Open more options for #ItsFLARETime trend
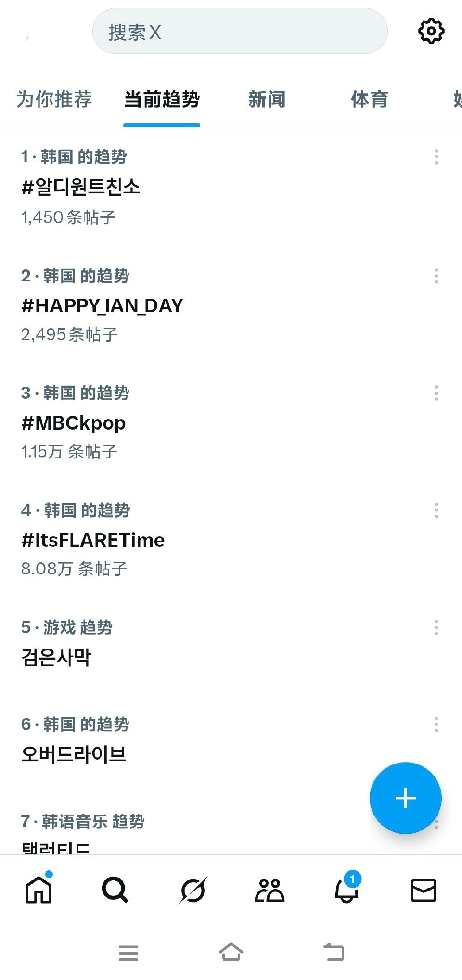 [436, 510]
